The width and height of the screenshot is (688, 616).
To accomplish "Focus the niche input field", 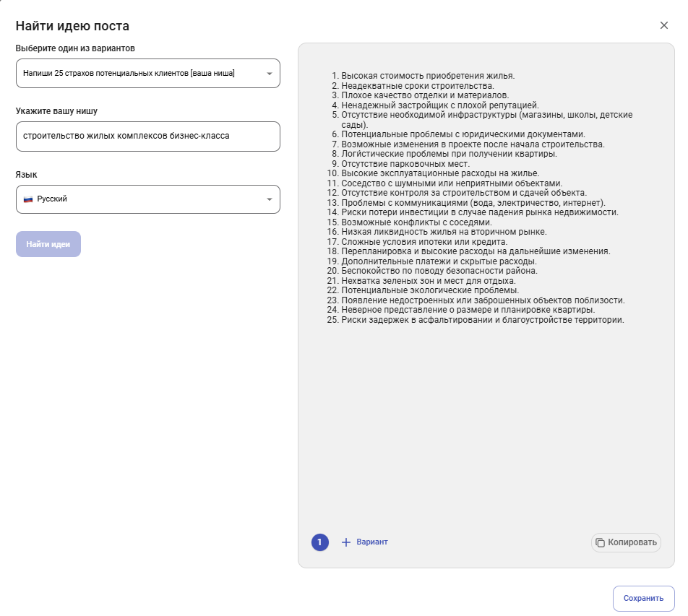I will (147, 136).
